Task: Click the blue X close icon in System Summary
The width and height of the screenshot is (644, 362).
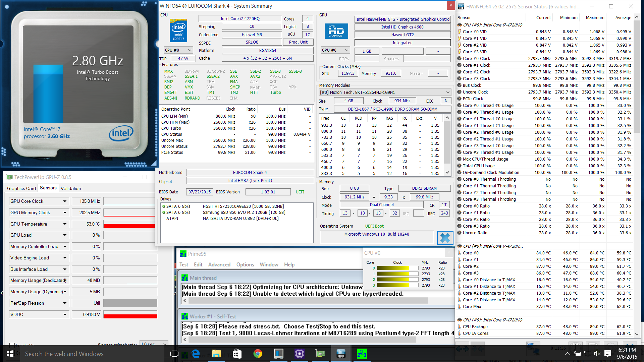Action: [x=445, y=238]
